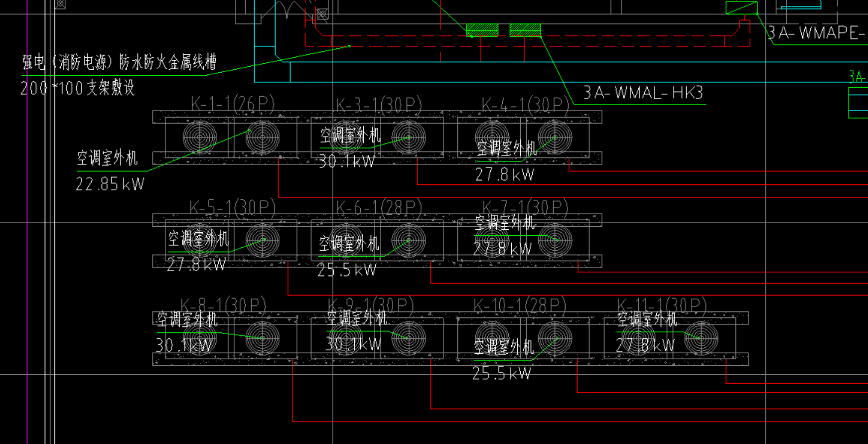Click the 27.8kW value inside unit K-11-1
Image resolution: width=868 pixels, height=444 pixels.
pos(645,345)
